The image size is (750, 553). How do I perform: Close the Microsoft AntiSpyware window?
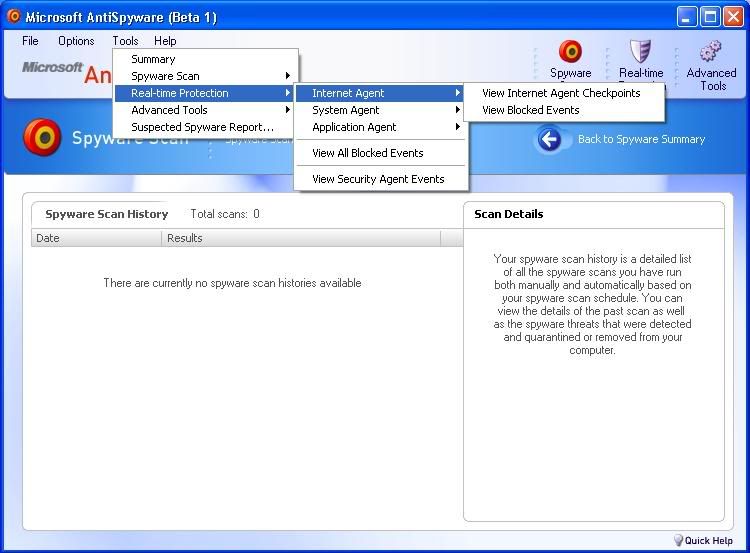733,17
